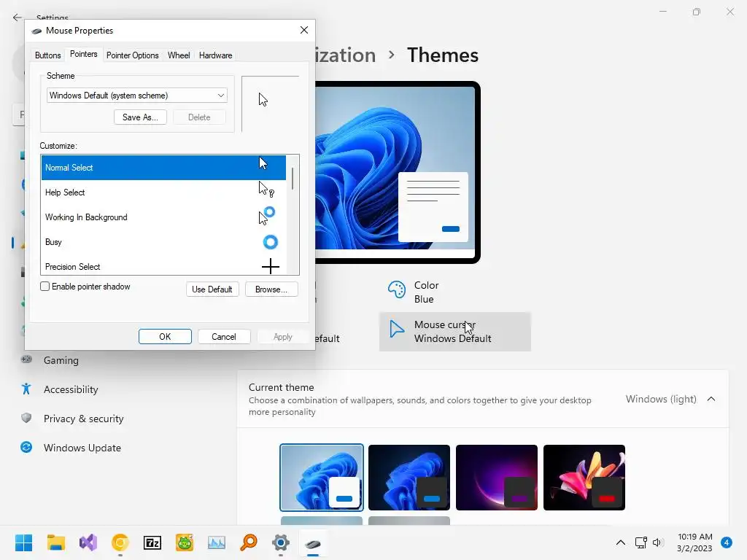
Task: Switch to Mouse Properties taskbar icon
Action: point(313,542)
